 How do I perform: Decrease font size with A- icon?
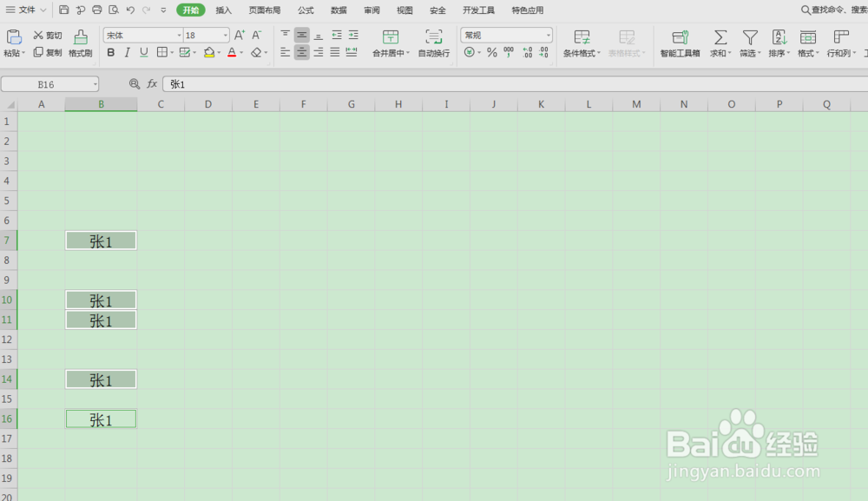coord(256,36)
